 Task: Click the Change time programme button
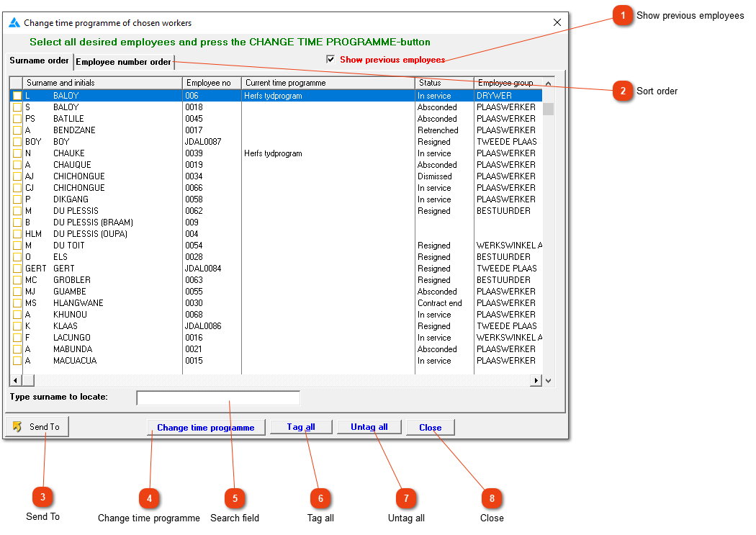[206, 428]
